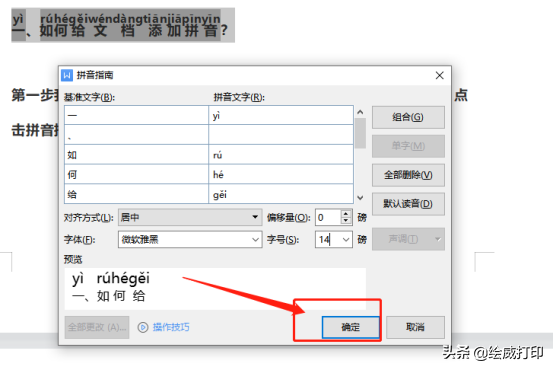The height and width of the screenshot is (370, 554).
Task: Increase 偏移量 with the up stepper arrow
Action: pyautogui.click(x=346, y=213)
